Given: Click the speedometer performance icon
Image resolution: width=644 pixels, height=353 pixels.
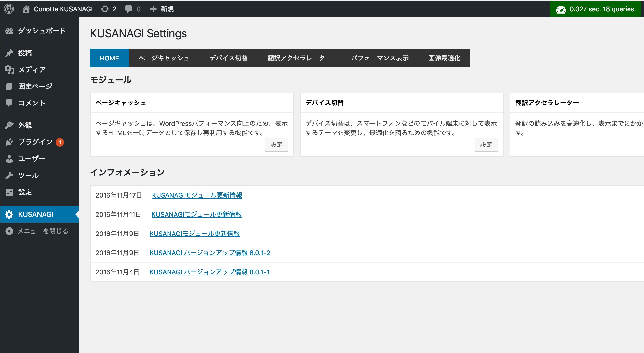Looking at the screenshot, I should (561, 10).
